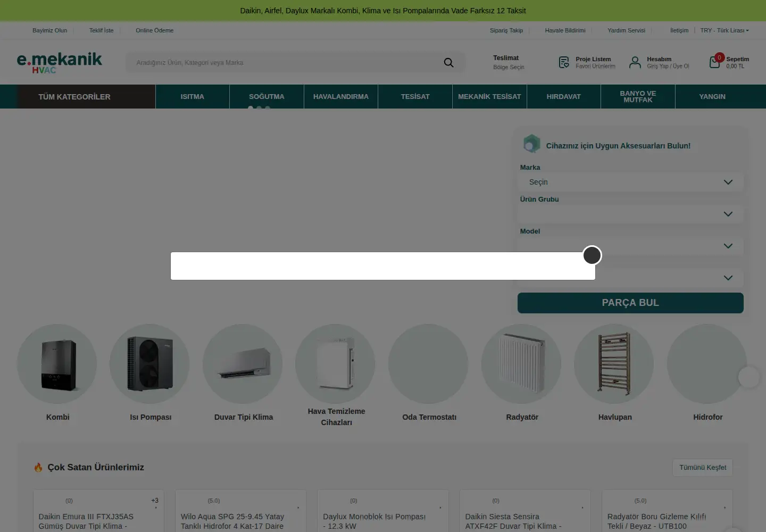
Task: Select the YANGIN menu item
Action: click(712, 96)
